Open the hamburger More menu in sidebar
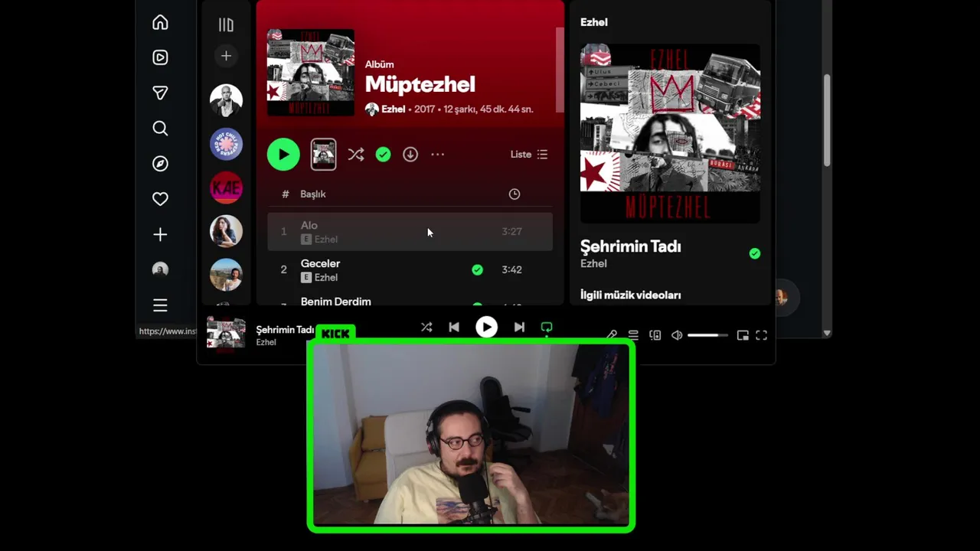Image resolution: width=980 pixels, height=551 pixels. [160, 305]
